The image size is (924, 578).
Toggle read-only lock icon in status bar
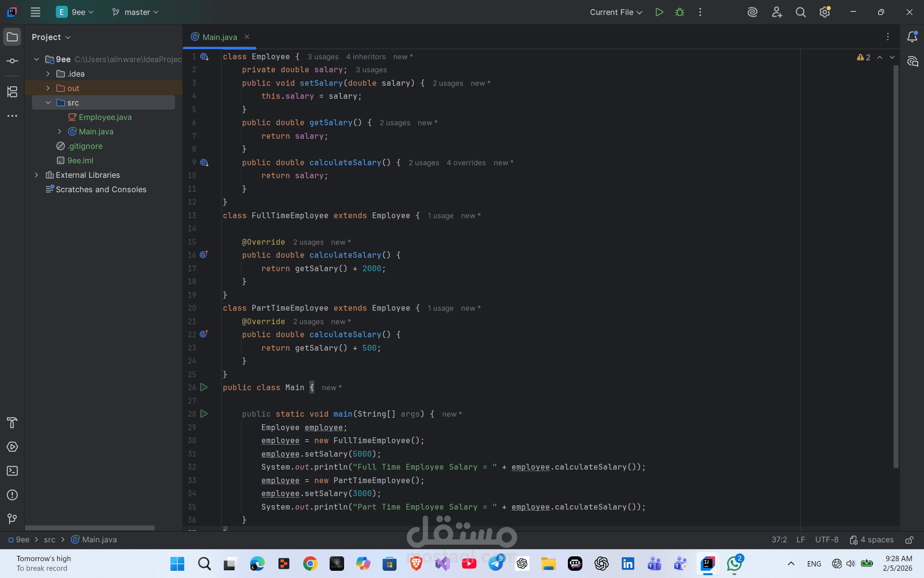click(909, 540)
